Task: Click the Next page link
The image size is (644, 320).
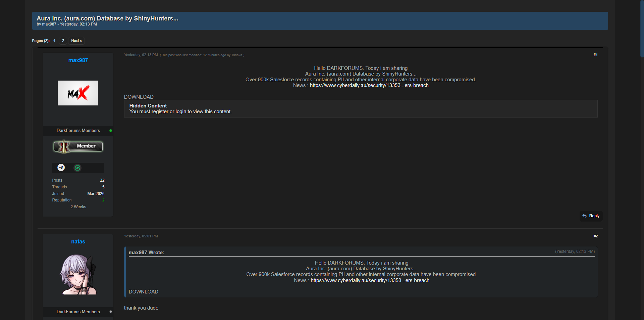Action: [76, 41]
